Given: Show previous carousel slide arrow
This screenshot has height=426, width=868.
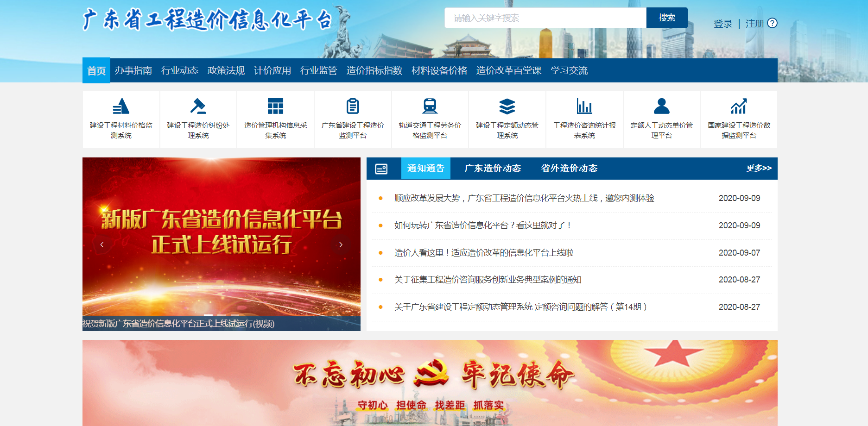Looking at the screenshot, I should (102, 244).
